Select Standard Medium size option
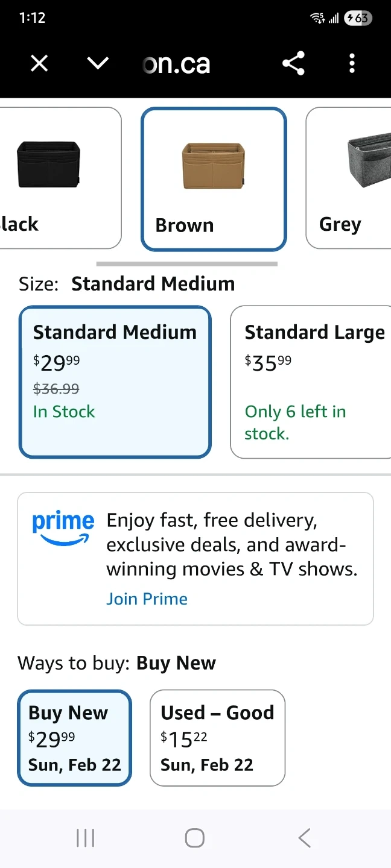The height and width of the screenshot is (868, 391). pyautogui.click(x=115, y=382)
